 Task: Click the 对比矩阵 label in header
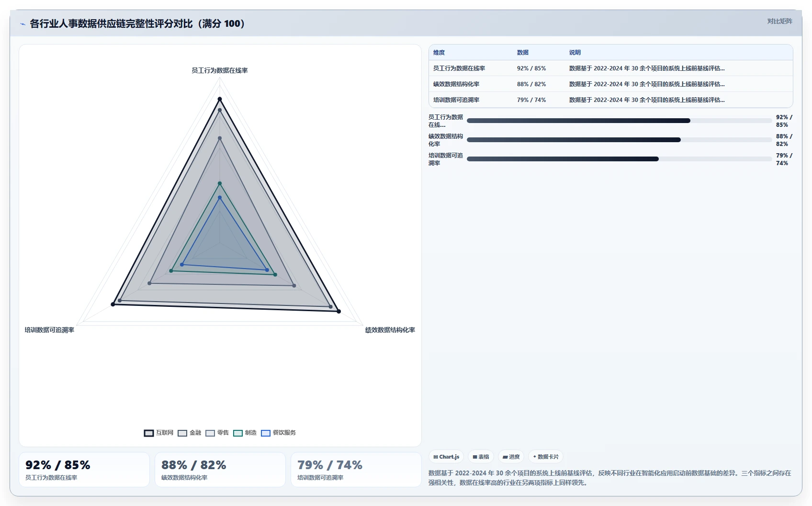[779, 21]
